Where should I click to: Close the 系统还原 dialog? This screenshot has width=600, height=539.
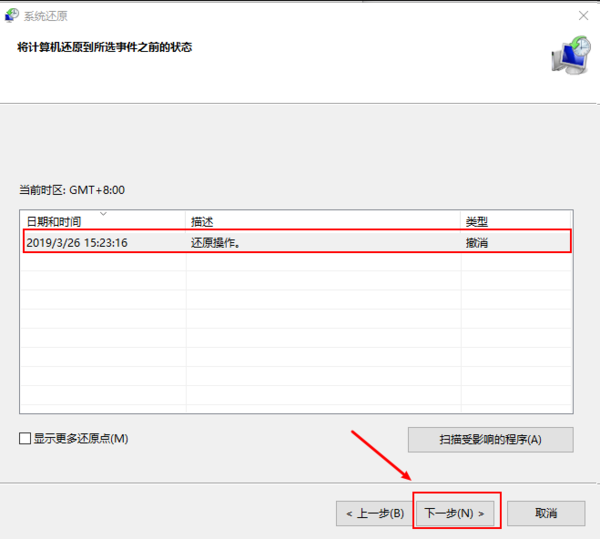[x=583, y=16]
